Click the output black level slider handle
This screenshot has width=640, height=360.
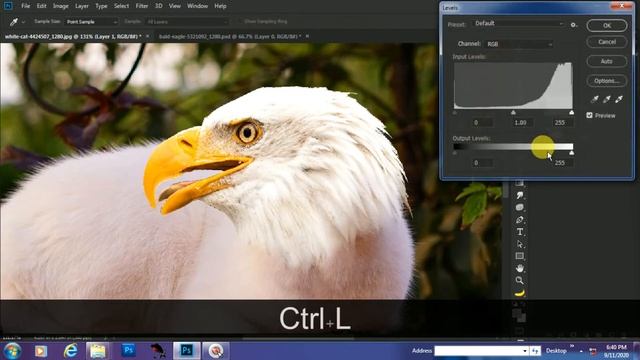tap(455, 153)
